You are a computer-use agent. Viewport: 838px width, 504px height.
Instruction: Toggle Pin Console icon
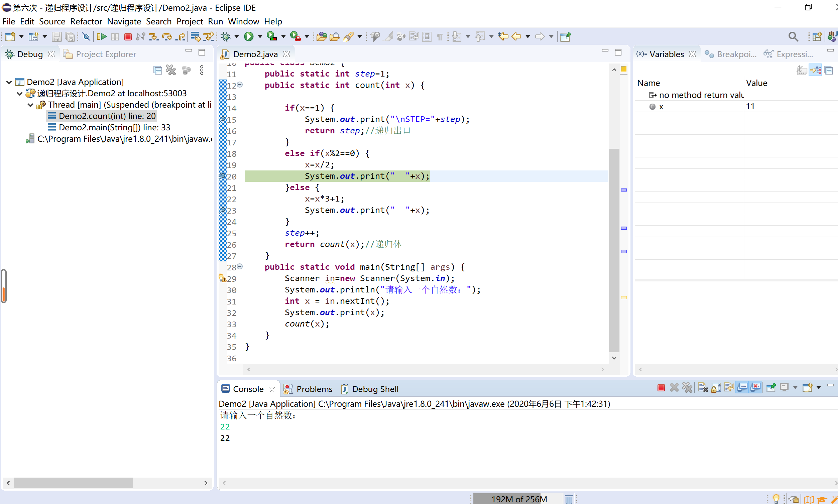coord(771,387)
